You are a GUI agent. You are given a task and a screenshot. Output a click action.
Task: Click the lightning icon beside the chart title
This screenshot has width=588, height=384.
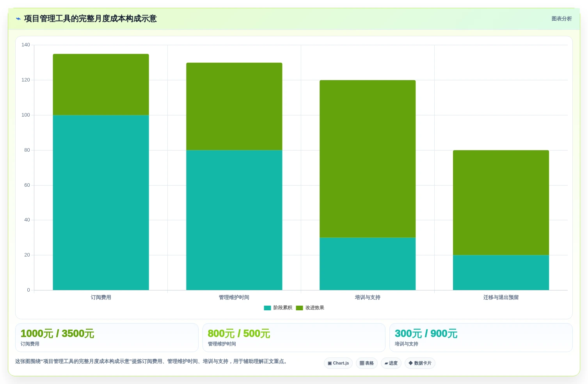click(18, 19)
